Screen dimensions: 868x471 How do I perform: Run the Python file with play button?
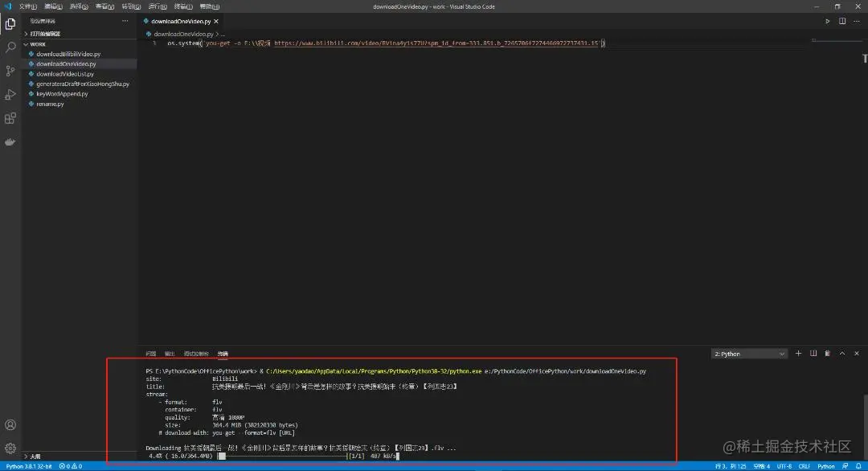pos(828,21)
